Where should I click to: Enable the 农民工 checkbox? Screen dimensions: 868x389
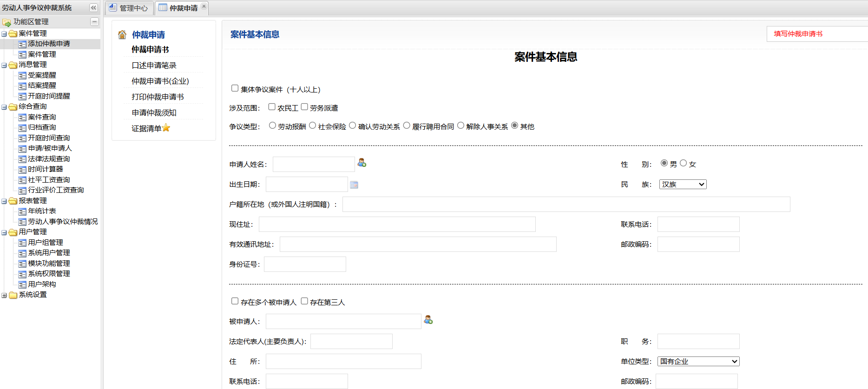[272, 107]
